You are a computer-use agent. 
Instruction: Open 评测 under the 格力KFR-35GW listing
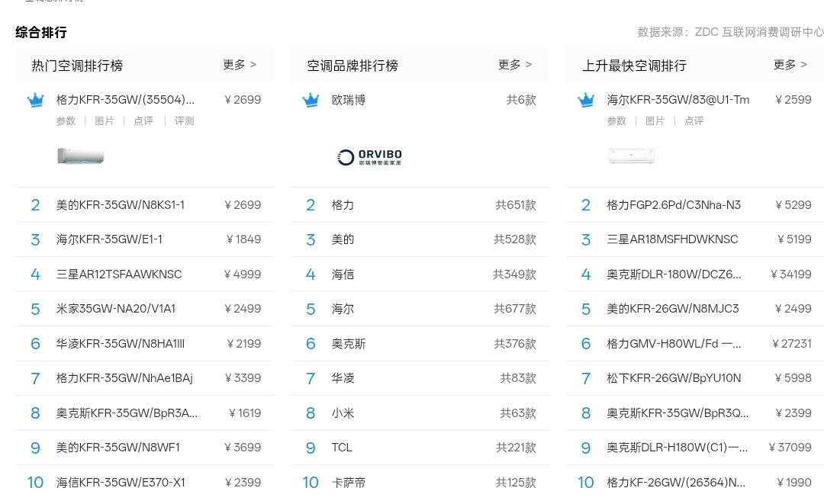(x=185, y=120)
